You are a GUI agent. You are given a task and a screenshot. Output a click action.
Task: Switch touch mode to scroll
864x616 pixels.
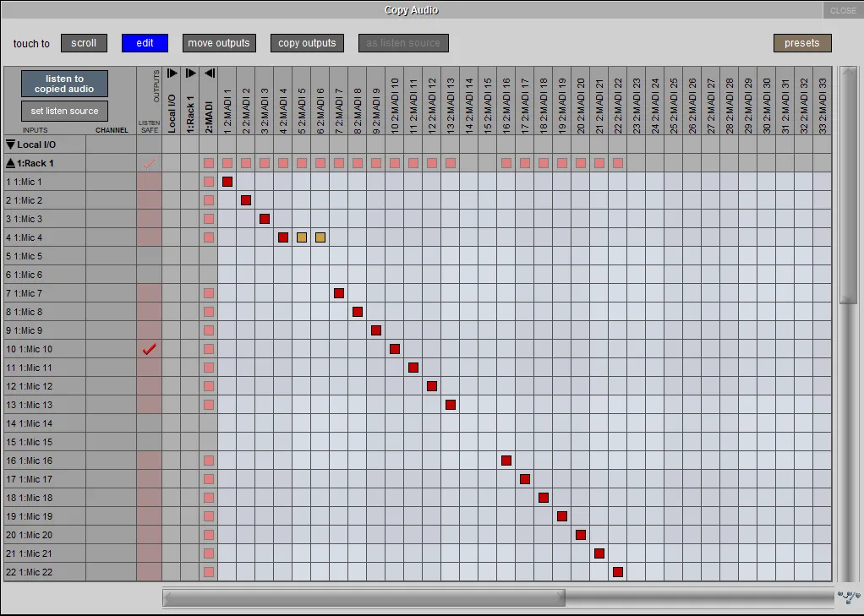[84, 43]
